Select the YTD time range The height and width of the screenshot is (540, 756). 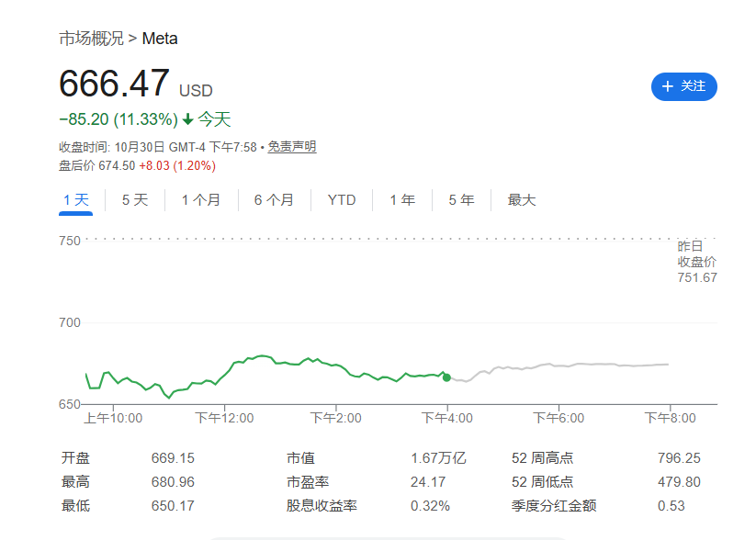[341, 199]
